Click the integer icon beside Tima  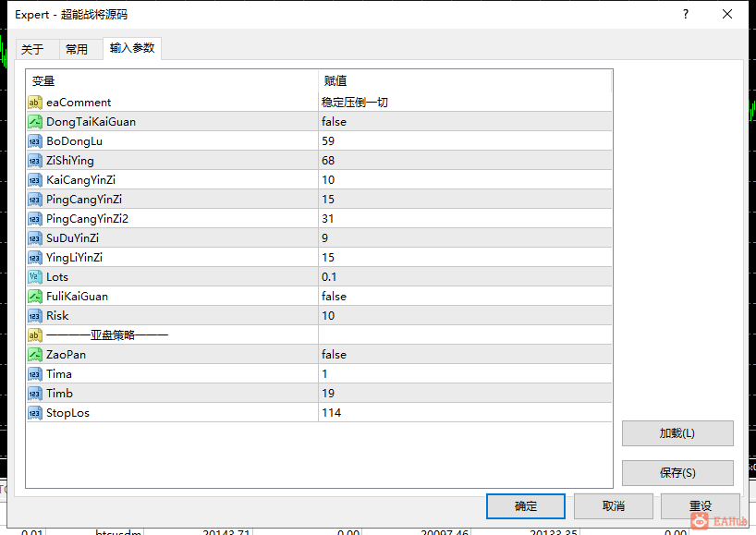coord(35,374)
